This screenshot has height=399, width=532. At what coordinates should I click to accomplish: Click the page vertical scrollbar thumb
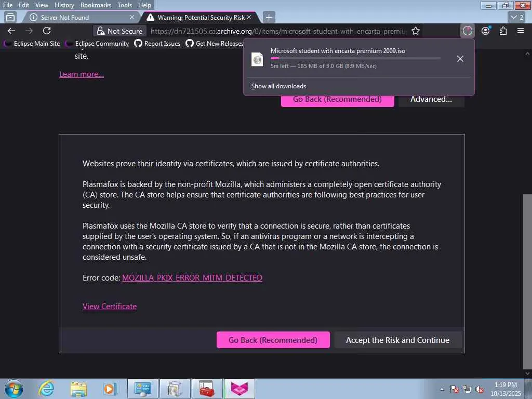pyautogui.click(x=527, y=282)
